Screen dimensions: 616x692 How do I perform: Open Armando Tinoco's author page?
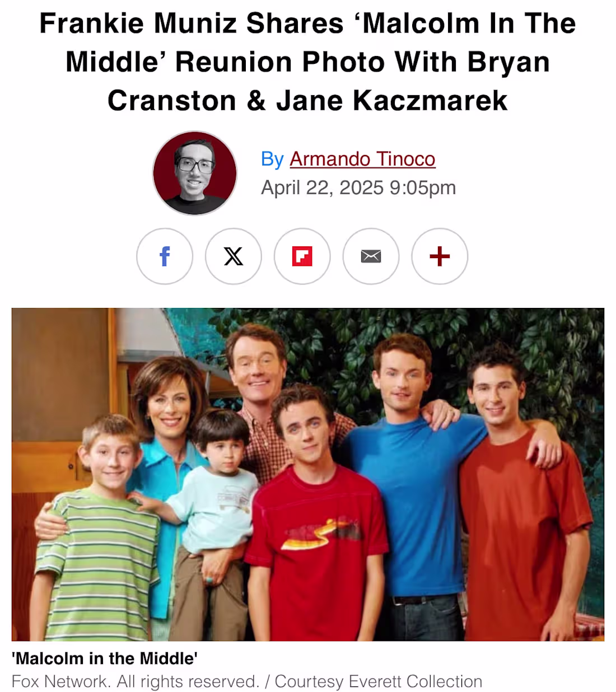(362, 159)
